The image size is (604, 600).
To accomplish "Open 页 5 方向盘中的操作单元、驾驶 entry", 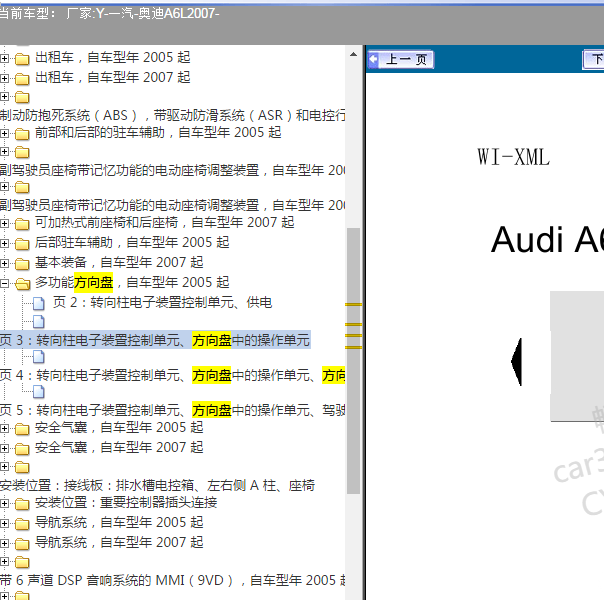I will [172, 410].
